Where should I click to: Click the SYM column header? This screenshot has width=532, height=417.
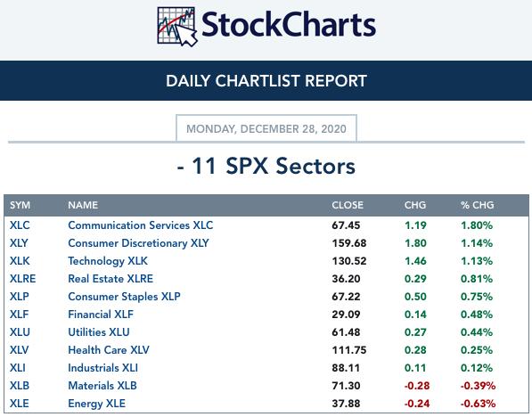tap(20, 205)
